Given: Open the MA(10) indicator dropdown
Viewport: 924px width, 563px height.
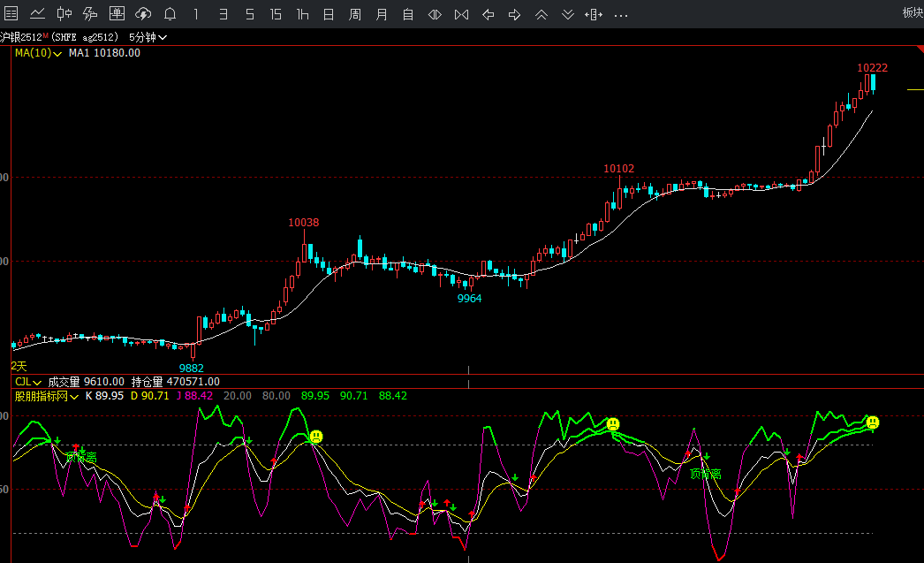Looking at the screenshot, I should point(38,53).
